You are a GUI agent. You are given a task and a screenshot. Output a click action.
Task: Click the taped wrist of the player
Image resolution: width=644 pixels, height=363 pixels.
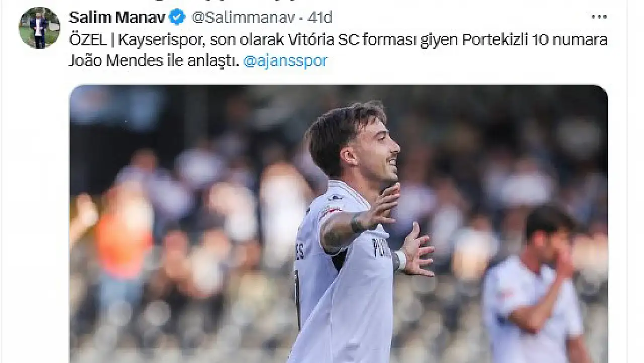(x=400, y=260)
